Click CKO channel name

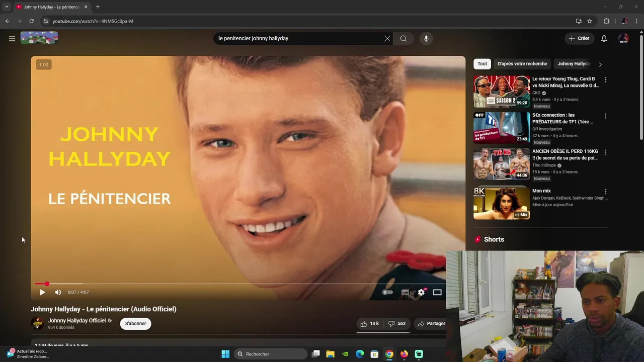(536, 93)
